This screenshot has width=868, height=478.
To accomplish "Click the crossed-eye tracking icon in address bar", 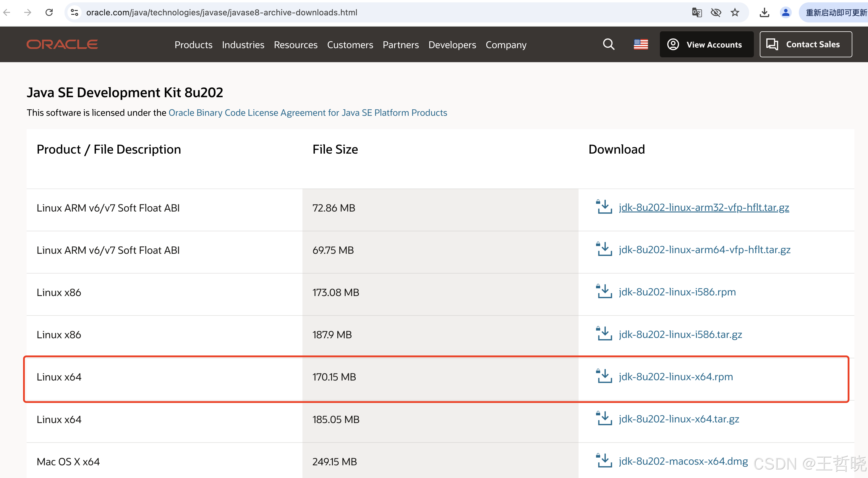I will pos(716,13).
